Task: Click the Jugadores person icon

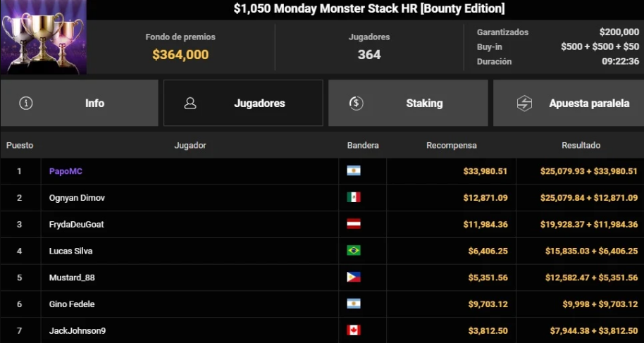Action: point(190,103)
